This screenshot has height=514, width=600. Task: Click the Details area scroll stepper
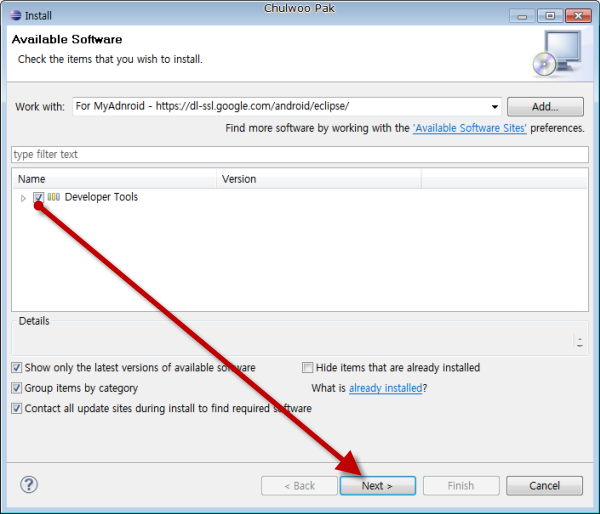pos(580,341)
